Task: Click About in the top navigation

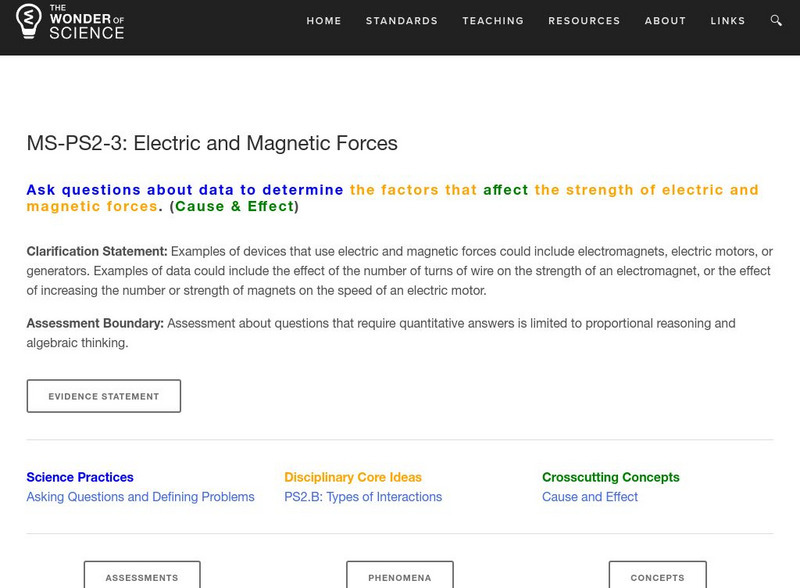Action: tap(665, 21)
